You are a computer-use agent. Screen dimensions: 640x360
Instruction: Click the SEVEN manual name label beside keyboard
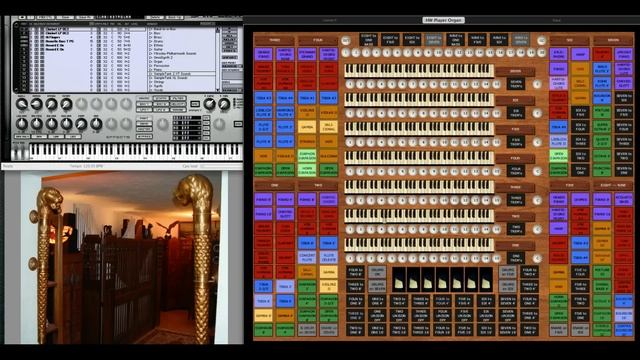tap(516, 71)
